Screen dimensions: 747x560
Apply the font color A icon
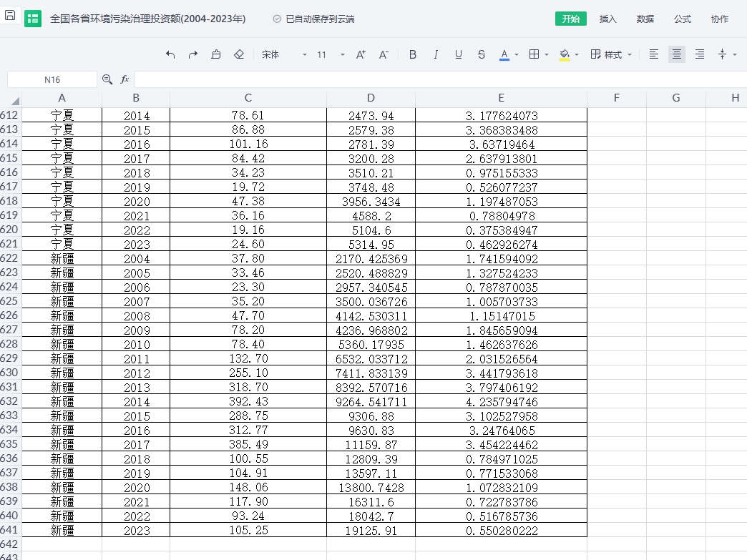pyautogui.click(x=504, y=55)
